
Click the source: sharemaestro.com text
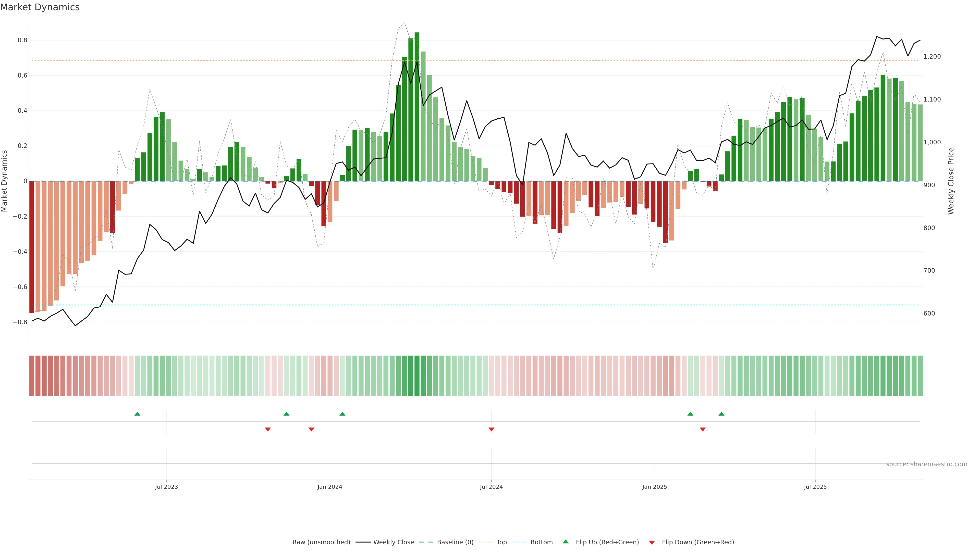[x=926, y=464]
